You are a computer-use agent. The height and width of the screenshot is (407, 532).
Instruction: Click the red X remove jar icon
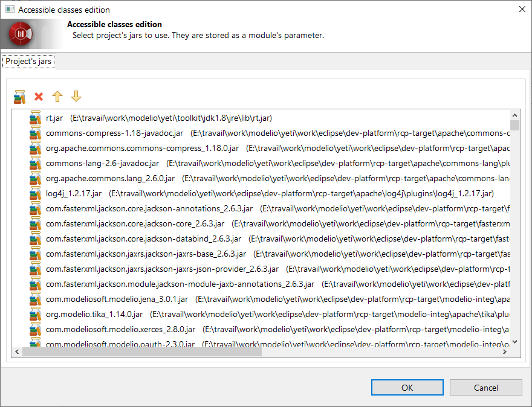[39, 97]
